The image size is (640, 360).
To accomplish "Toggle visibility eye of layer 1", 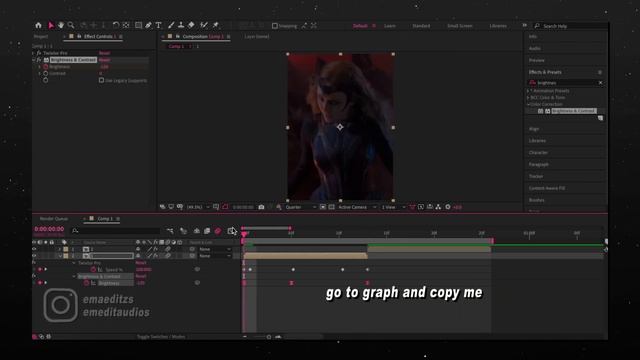I will 34,249.
